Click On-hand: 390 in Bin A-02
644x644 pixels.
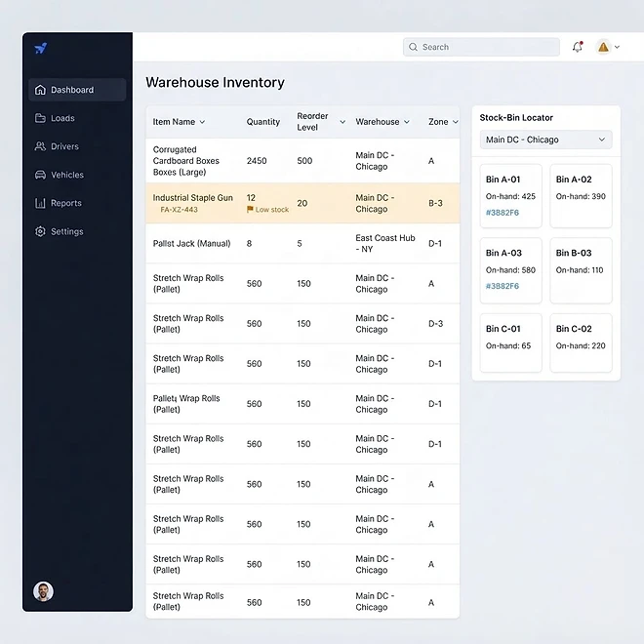tap(581, 196)
